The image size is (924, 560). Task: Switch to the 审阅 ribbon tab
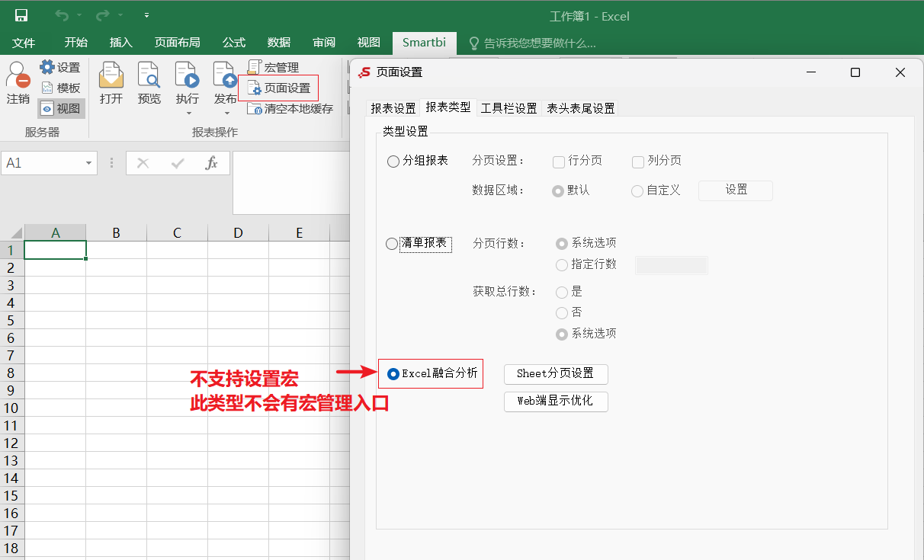pos(324,43)
